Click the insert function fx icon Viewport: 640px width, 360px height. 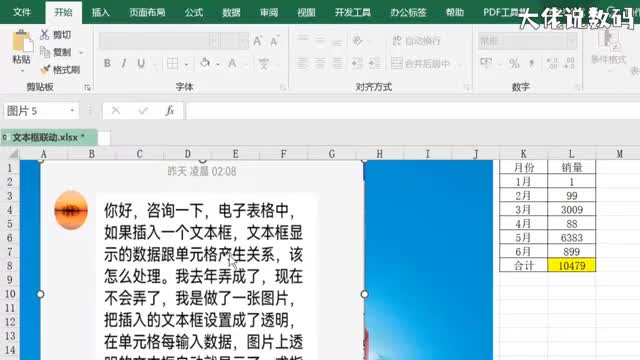pos(170,110)
